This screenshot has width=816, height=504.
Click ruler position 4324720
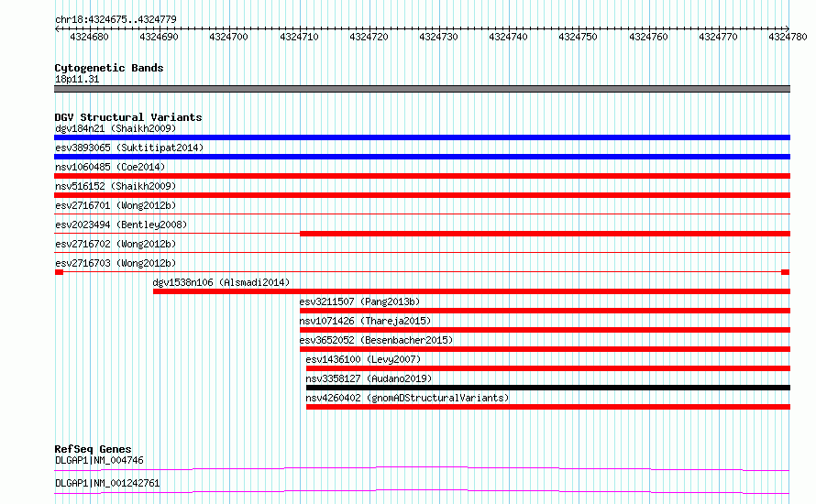[369, 37]
